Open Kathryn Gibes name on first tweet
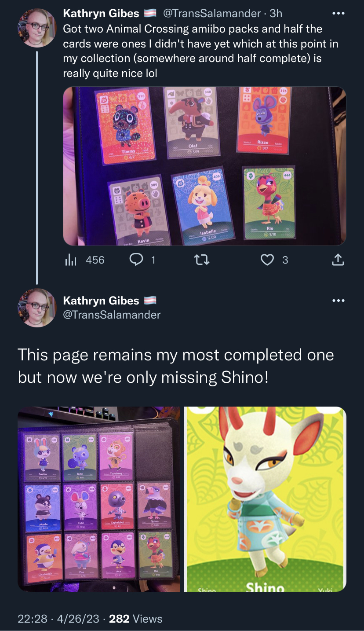Viewport: 364px width, 631px height. (x=101, y=14)
